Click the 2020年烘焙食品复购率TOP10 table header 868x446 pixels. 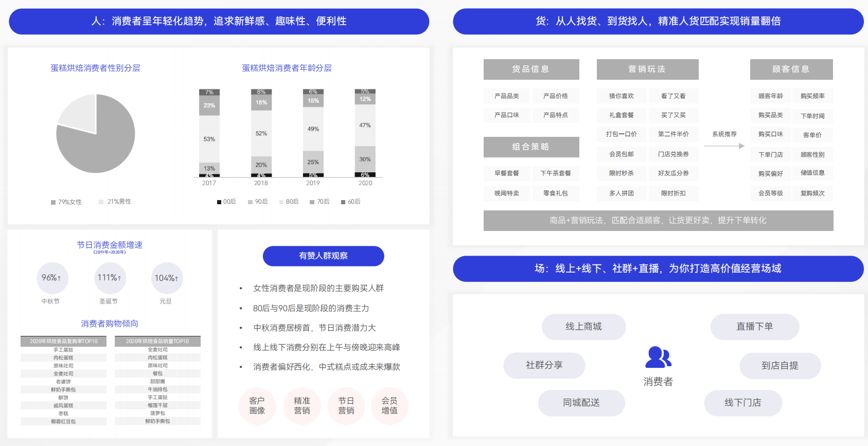coord(63,341)
